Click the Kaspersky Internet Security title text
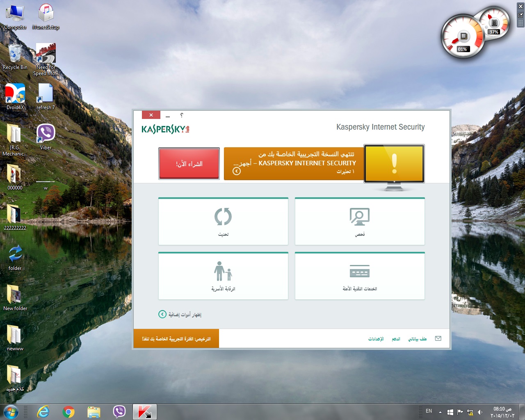 [x=380, y=127]
